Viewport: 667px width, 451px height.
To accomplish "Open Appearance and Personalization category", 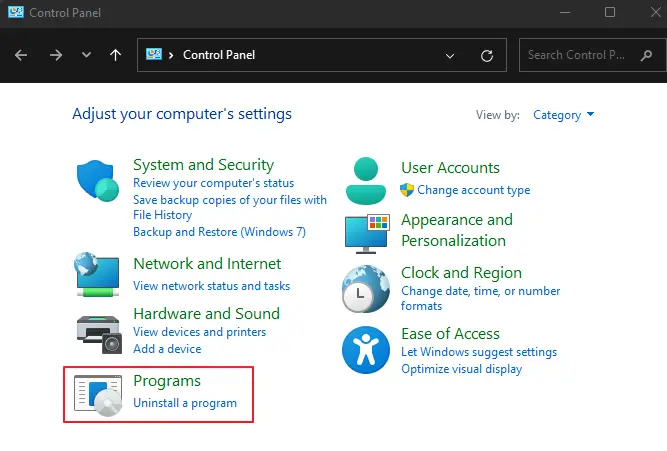I will pos(457,230).
